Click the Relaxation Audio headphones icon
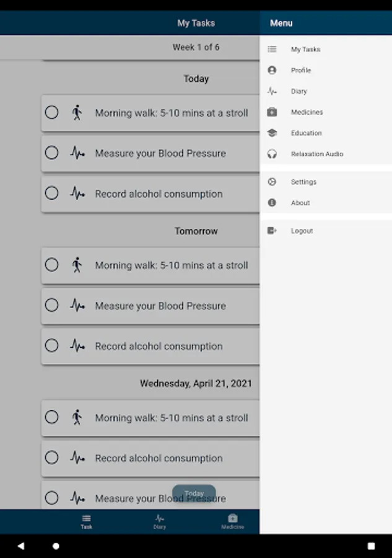 [272, 154]
